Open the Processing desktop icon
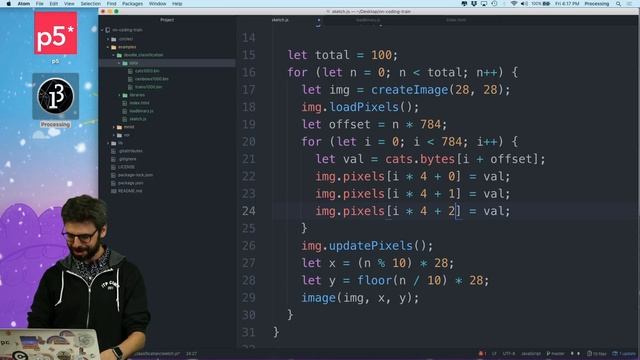Screen dimensions: 640x360 [56, 96]
